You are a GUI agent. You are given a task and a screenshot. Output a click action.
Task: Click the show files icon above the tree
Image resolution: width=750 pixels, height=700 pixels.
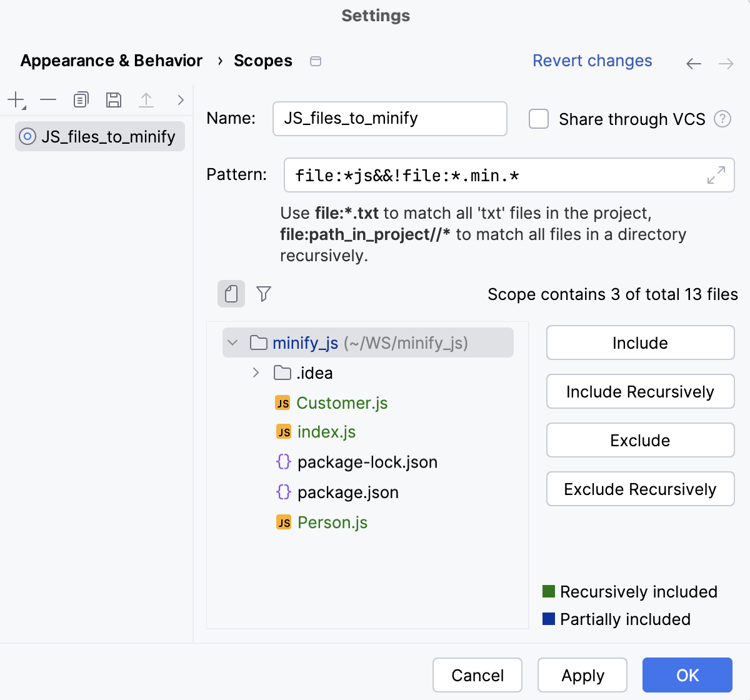pyautogui.click(x=231, y=294)
